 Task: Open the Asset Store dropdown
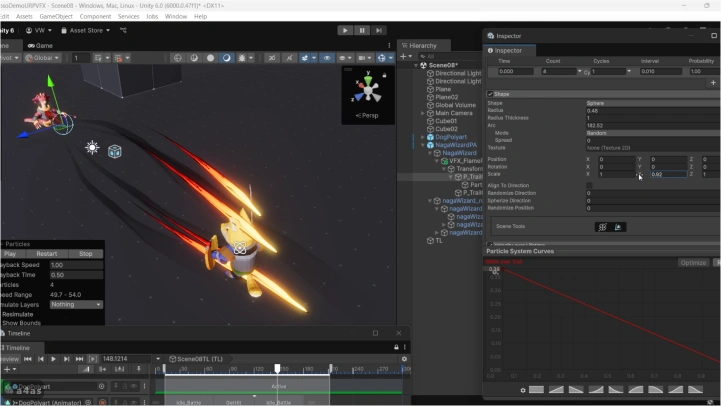86,30
